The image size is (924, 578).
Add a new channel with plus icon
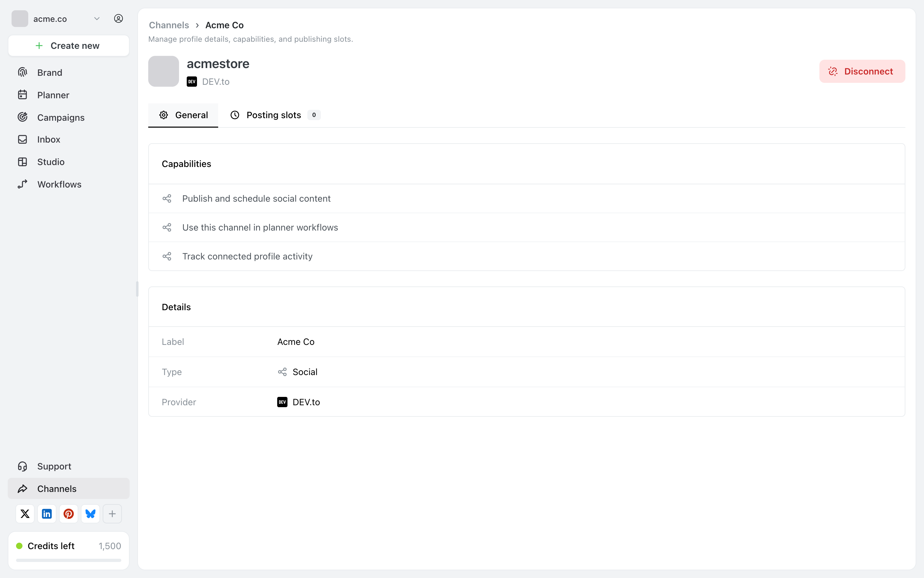(112, 514)
